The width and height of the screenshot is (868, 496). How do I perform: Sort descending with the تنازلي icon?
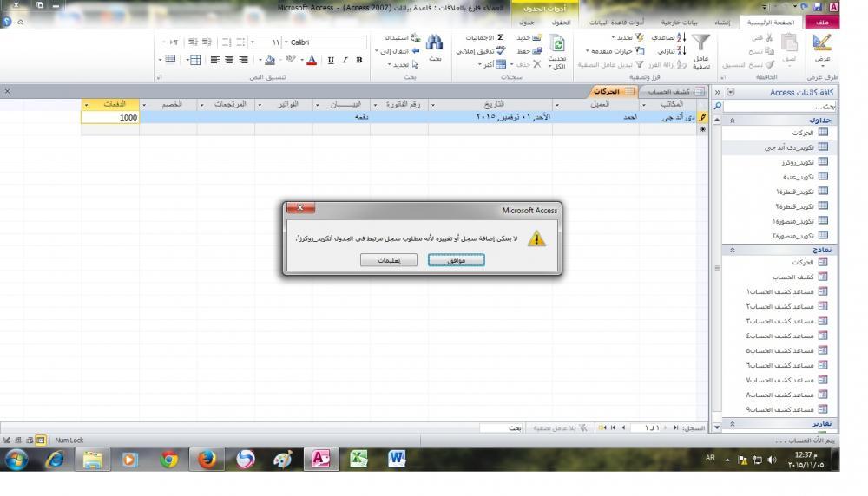click(x=681, y=51)
